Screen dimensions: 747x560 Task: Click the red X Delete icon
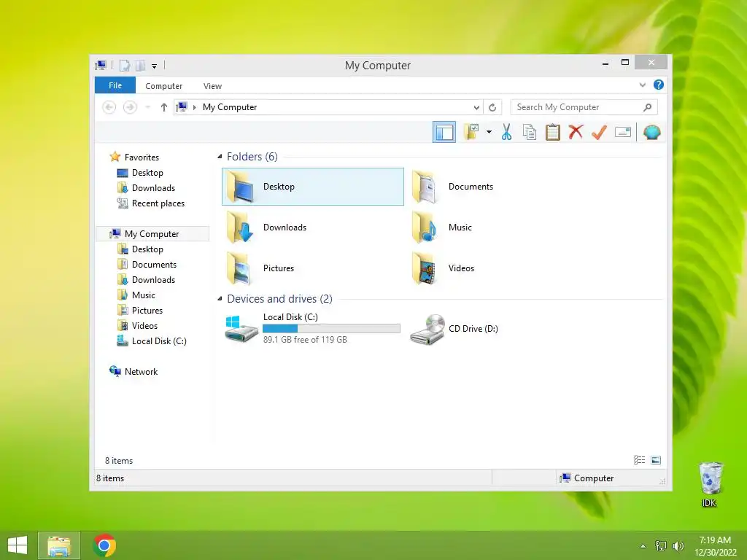(x=576, y=132)
